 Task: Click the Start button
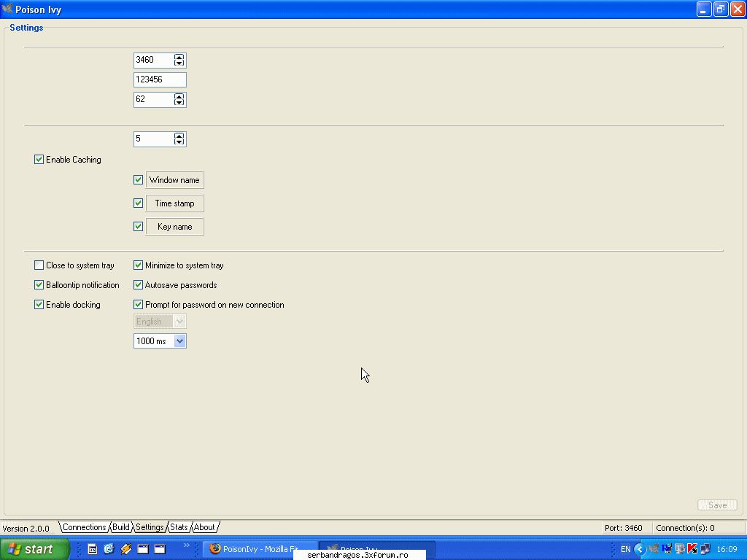(34, 549)
